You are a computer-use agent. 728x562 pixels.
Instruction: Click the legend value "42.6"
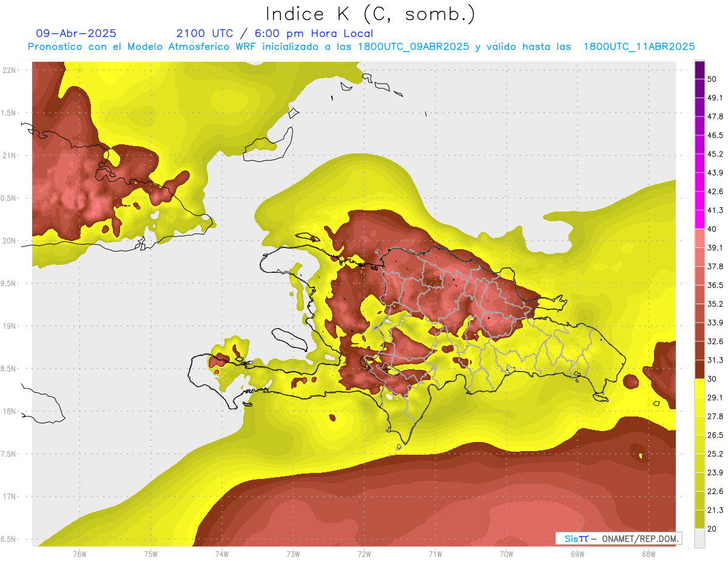pos(715,192)
